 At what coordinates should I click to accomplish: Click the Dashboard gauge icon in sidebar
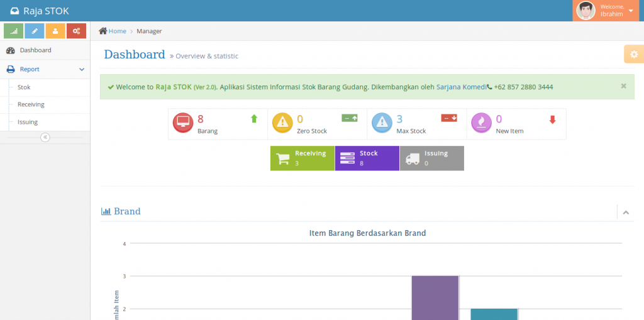[11, 50]
